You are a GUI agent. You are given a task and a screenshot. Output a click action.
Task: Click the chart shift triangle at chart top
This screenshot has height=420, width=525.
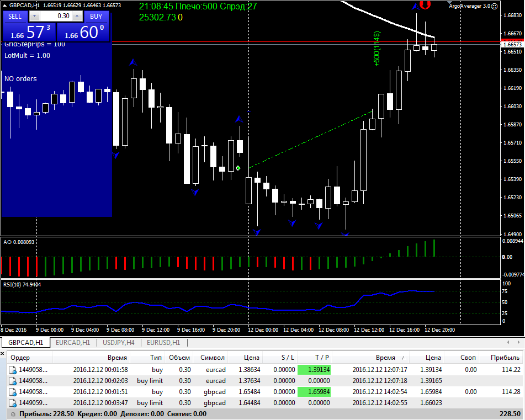point(450,2)
